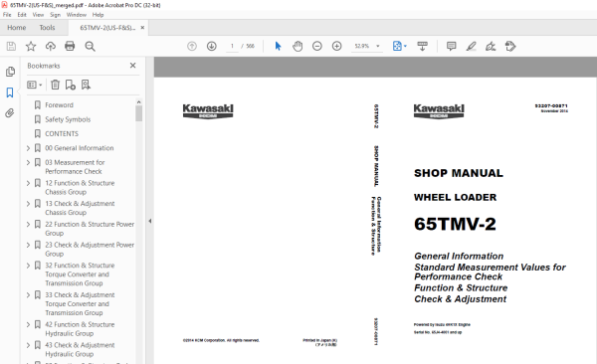Switch to the Tools tab

[x=47, y=28]
